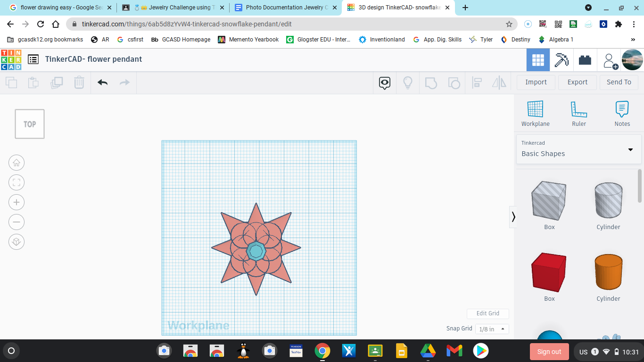Click the Undo arrow icon
Screen dimensions: 644x362
[102, 82]
